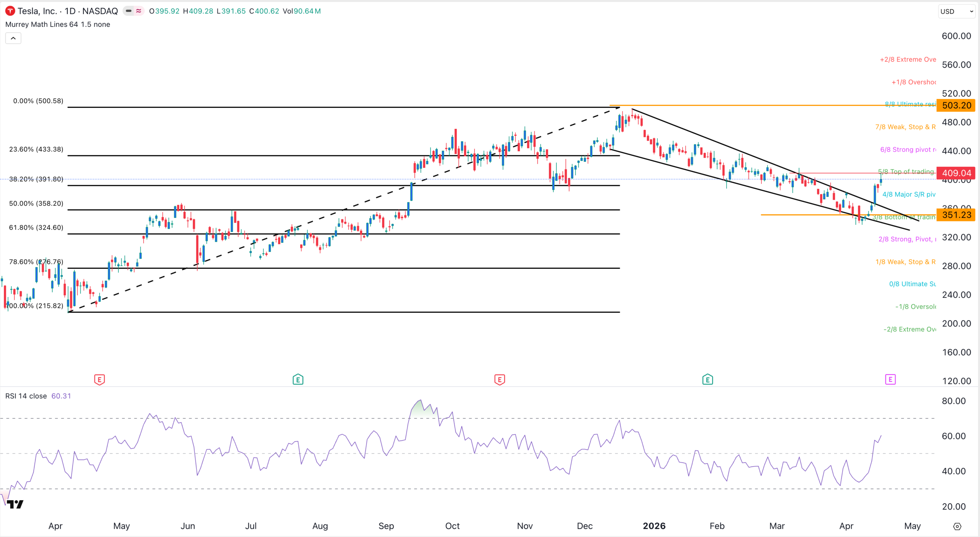Select the 50.00% (358.20) Fibonacci label
The height and width of the screenshot is (537, 980).
[x=36, y=203]
